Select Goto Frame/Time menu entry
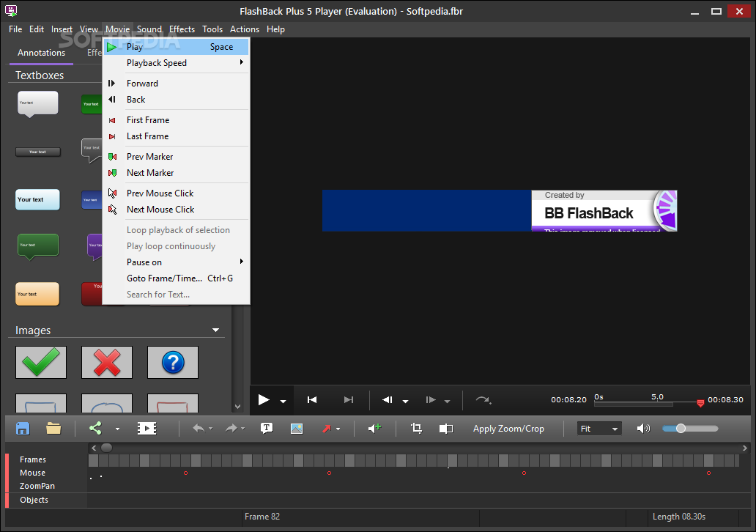Viewport: 756px width, 532px height. coord(177,278)
